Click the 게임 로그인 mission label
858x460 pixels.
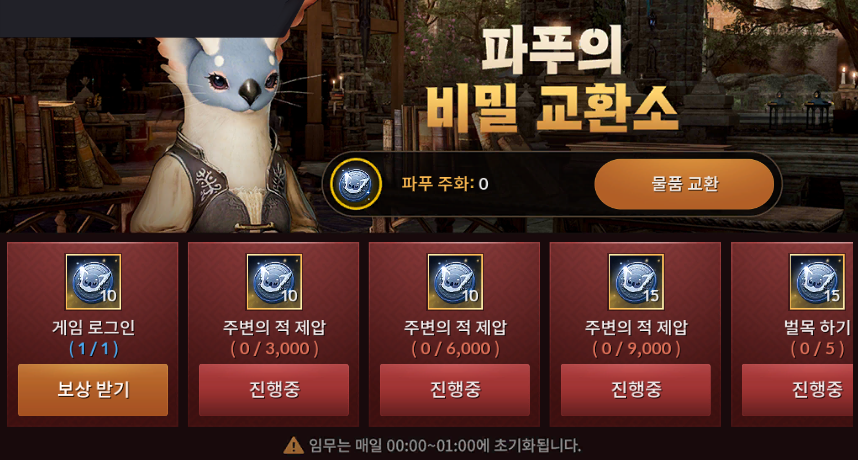[x=94, y=327]
